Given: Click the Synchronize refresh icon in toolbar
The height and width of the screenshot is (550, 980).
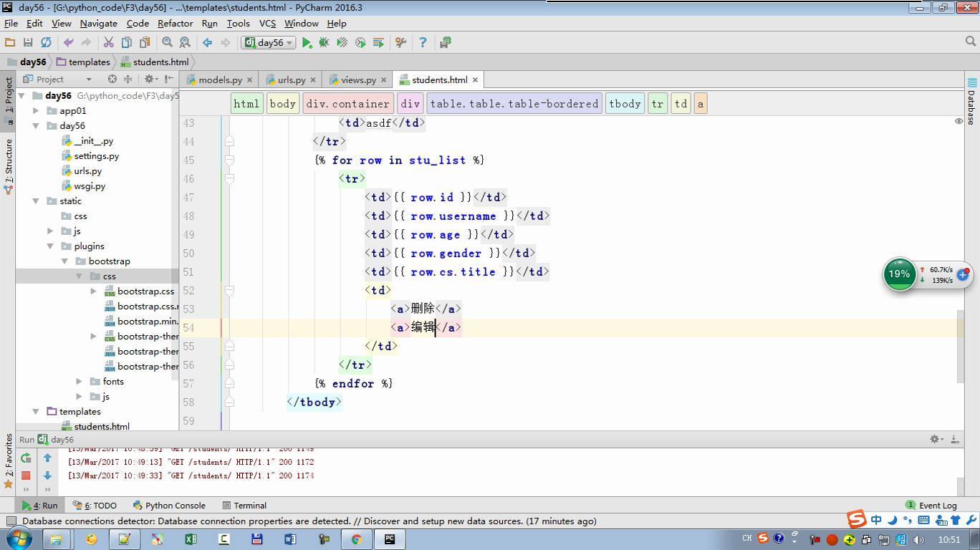Looking at the screenshot, I should pos(46,43).
